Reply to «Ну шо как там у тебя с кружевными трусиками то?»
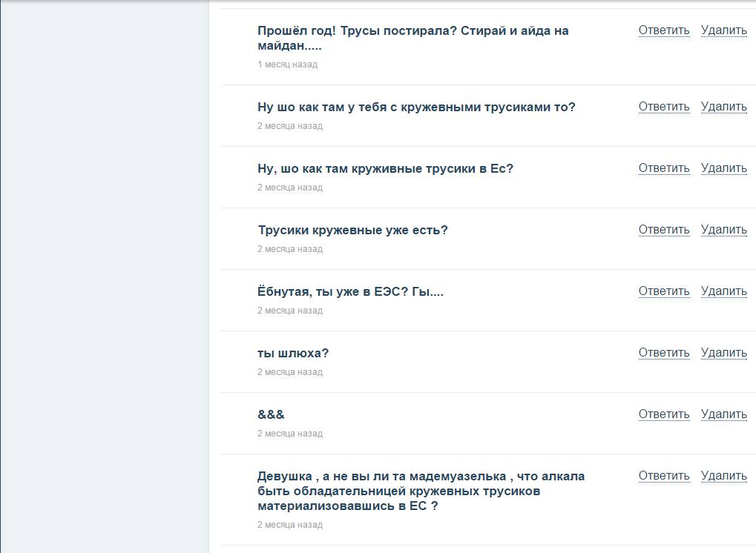This screenshot has height=553, width=756. [663, 107]
